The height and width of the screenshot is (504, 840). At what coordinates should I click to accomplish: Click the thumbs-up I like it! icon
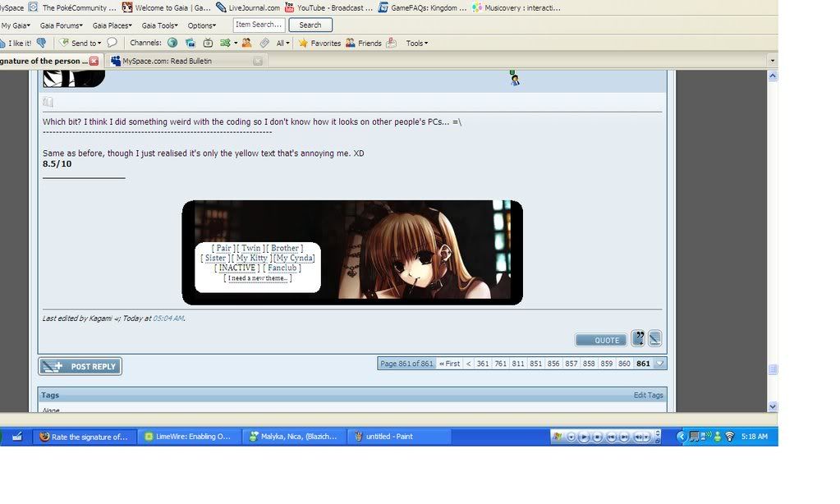pos(2,44)
